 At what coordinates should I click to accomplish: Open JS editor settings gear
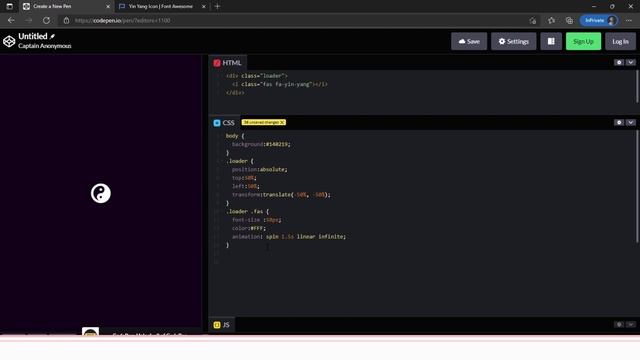click(x=619, y=324)
